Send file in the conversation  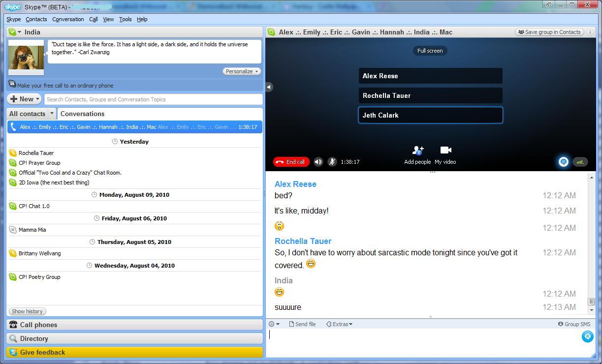point(302,324)
